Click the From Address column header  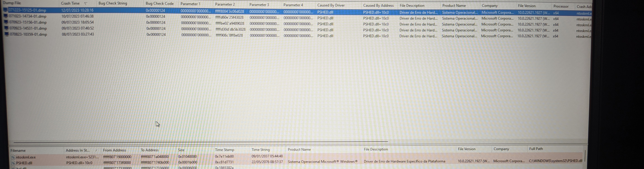pos(114,150)
